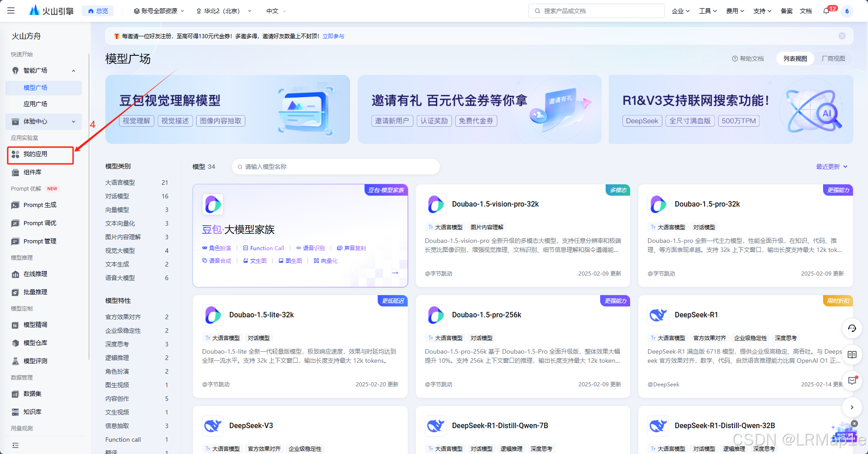Open the 企业 dropdown menu
Image resolution: width=868 pixels, height=454 pixels.
681,11
